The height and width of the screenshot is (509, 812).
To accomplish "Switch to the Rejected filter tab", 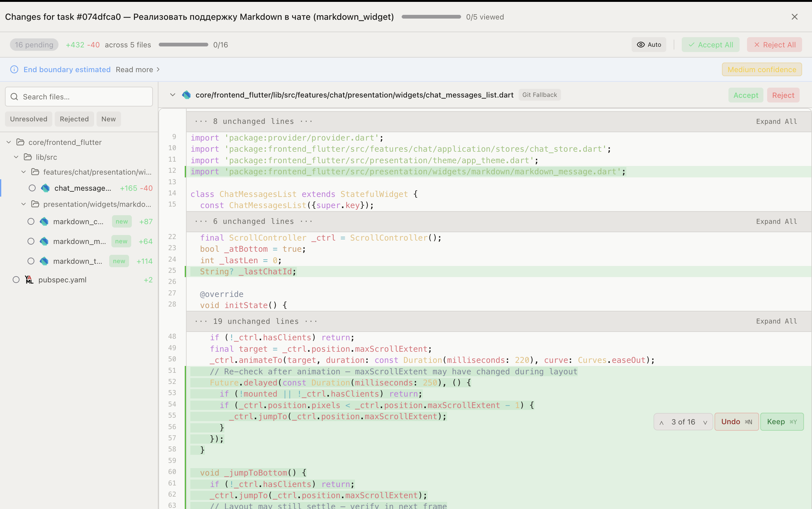I will coord(74,119).
